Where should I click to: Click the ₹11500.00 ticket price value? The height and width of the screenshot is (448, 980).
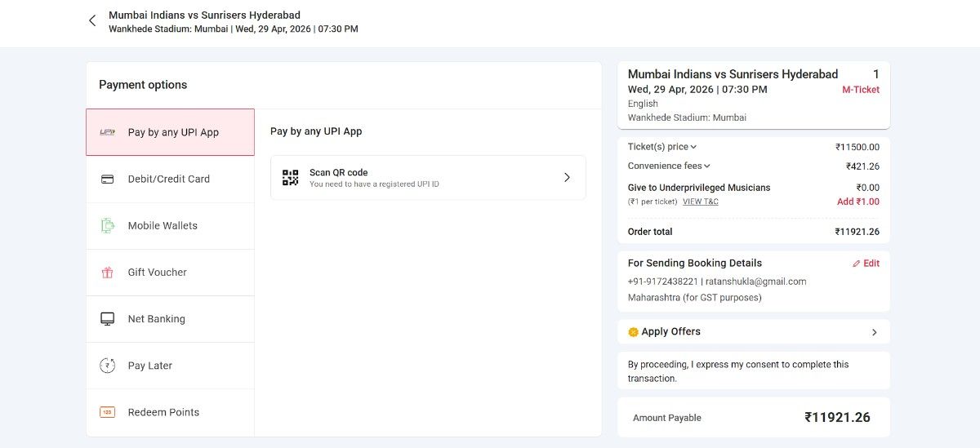point(857,147)
